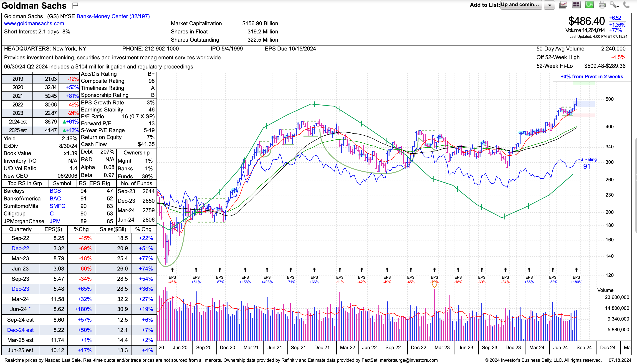Screen dimensions: 637x364
Task: Click the EPS +498% arrow marker
Action: [267, 270]
